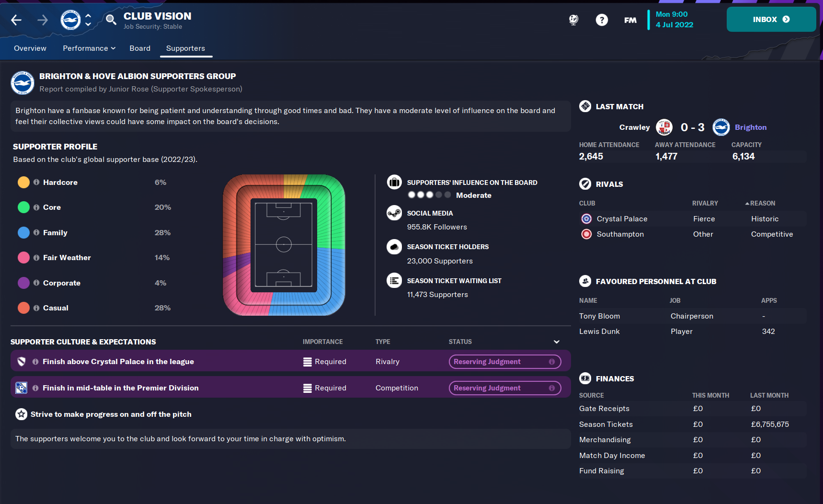Show info for Corporate supporter type
This screenshot has height=504, width=823.
pos(36,283)
